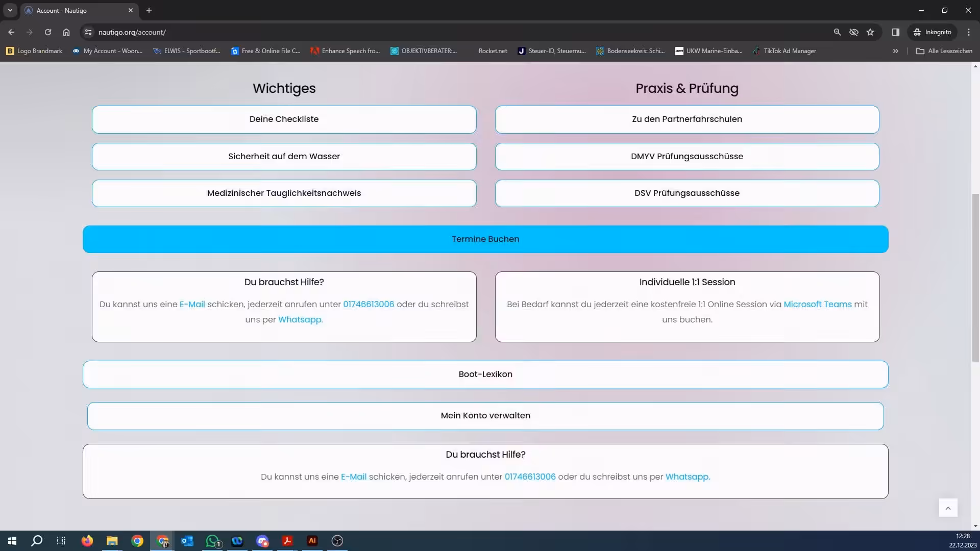Open Firefox from the taskbar
Image resolution: width=980 pixels, height=551 pixels.
[x=87, y=541]
